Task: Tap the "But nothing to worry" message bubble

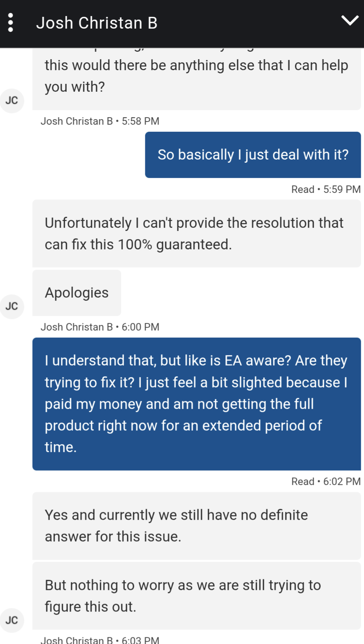Action: pos(196,595)
